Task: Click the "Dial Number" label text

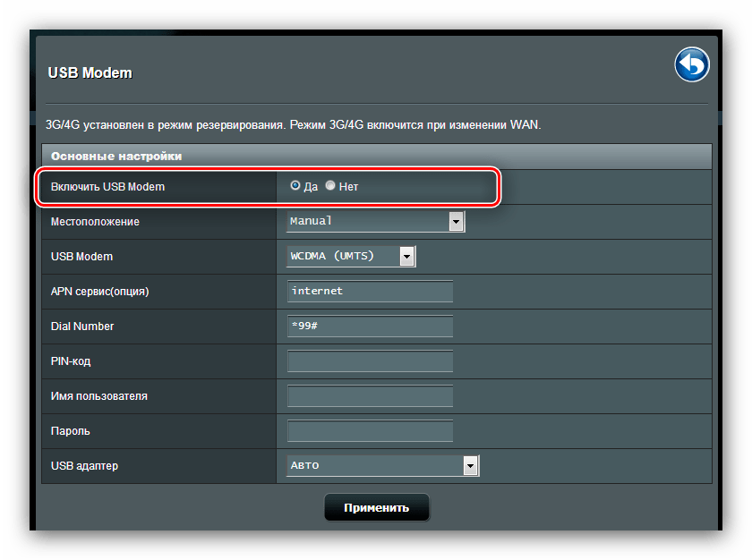Action: point(82,327)
